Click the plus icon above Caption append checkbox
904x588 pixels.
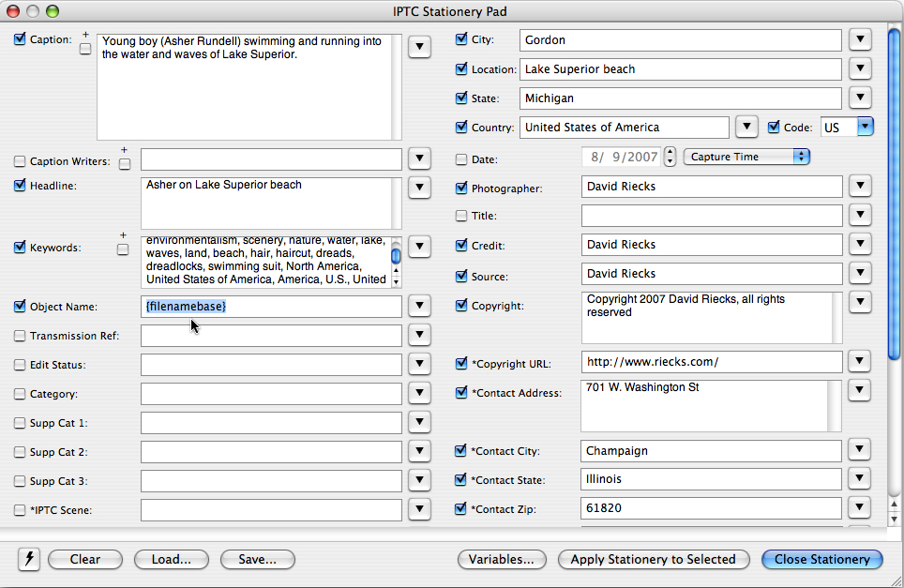click(85, 35)
